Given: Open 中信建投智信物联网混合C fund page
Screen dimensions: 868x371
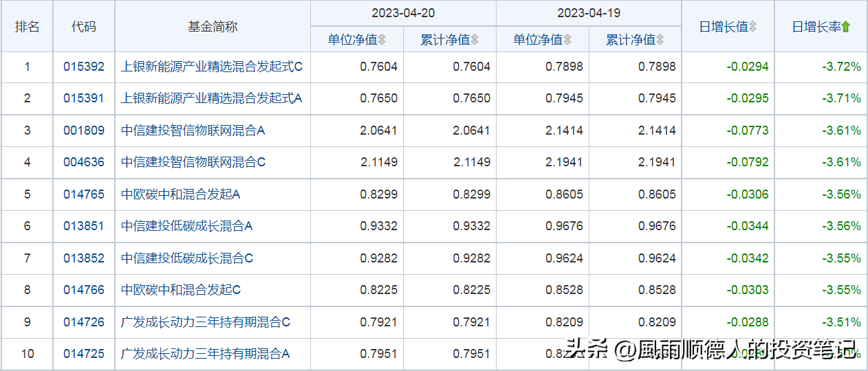Looking at the screenshot, I should pos(193,162).
